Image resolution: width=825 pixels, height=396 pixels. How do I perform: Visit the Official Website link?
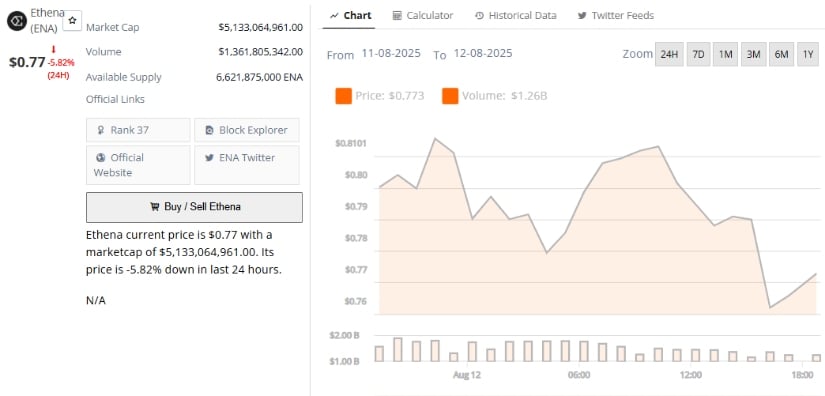(x=138, y=165)
